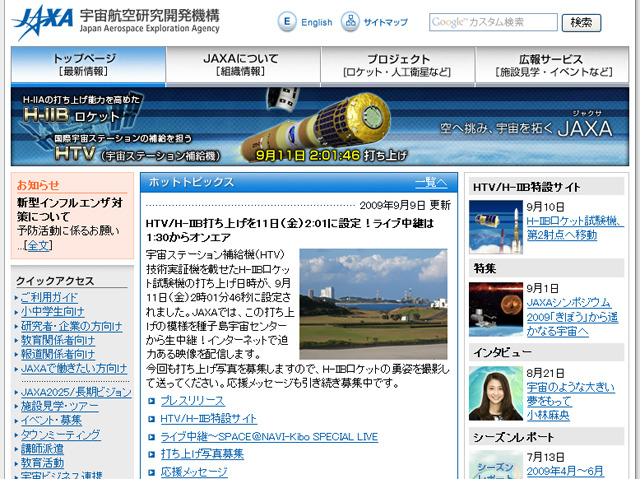Screen dimensions: 640x479
Task: Open the プレスリリース link
Action: tap(192, 401)
